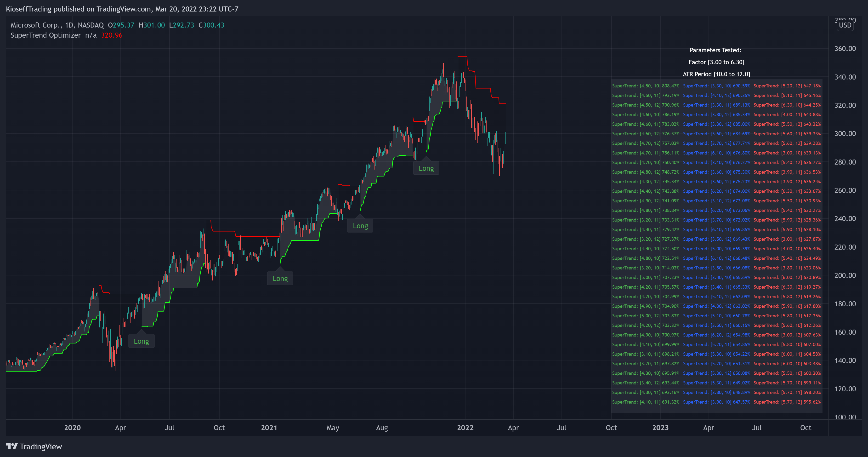Click the ATR Period [10.0 to 12.0] text
Screen dimensions: 868x457
tap(716, 74)
